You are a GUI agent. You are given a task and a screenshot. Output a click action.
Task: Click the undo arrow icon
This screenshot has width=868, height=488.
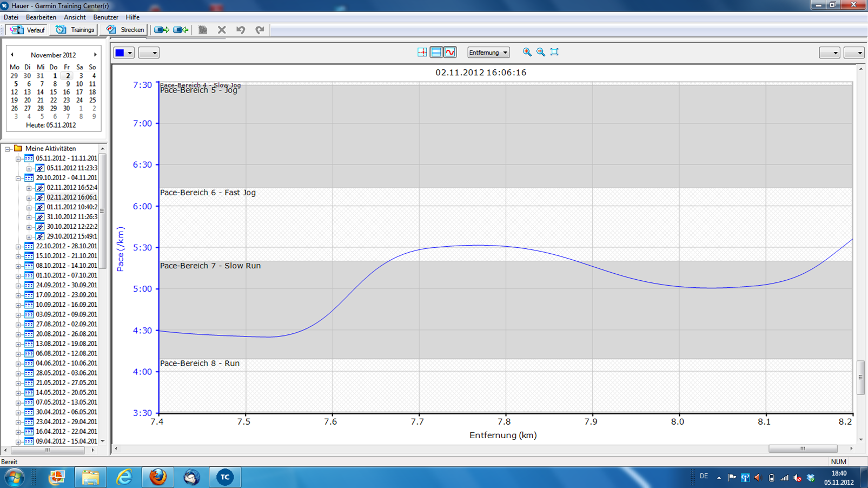241,30
